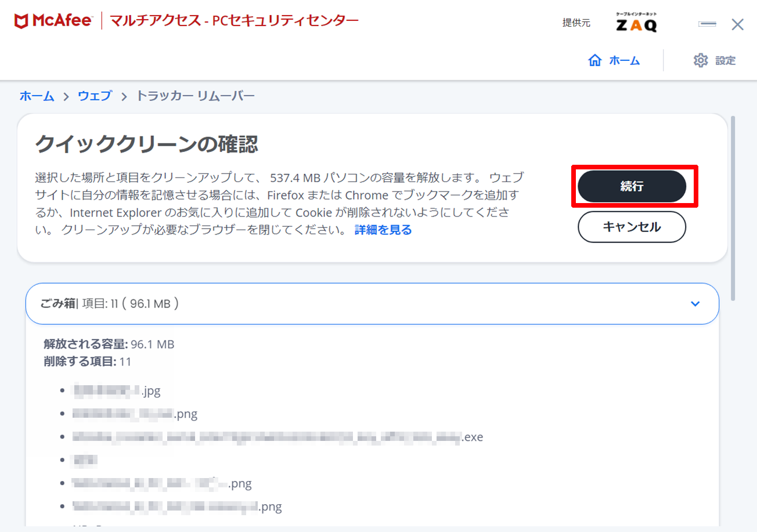Click the 解放される容量 96.1 MB text
757x532 pixels.
tap(109, 344)
